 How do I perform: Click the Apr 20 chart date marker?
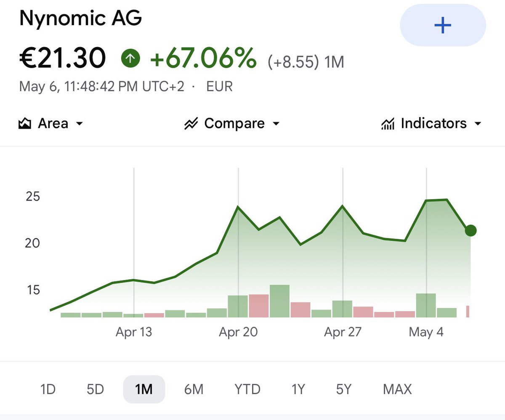[x=238, y=333]
